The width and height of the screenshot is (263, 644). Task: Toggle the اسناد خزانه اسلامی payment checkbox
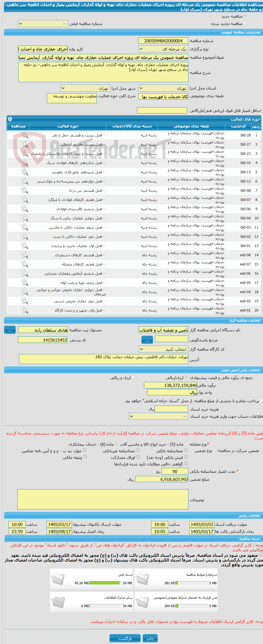click(x=261, y=400)
